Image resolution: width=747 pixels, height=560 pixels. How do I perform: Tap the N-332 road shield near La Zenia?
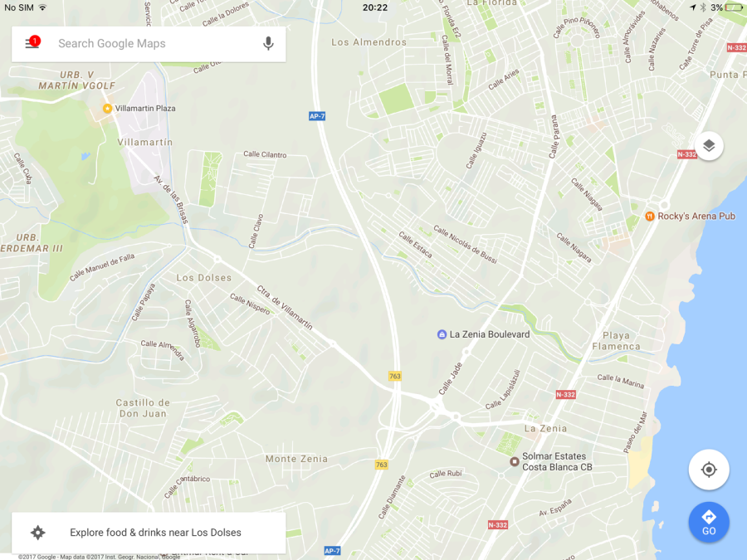[565, 395]
